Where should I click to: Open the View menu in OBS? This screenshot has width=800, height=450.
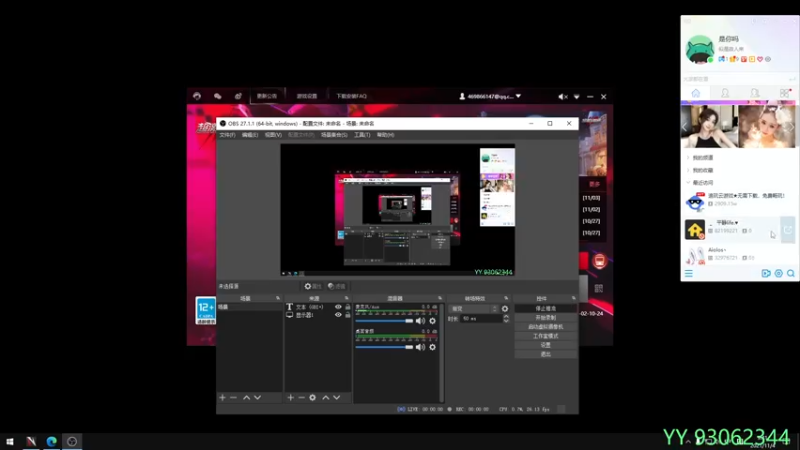[x=273, y=135]
